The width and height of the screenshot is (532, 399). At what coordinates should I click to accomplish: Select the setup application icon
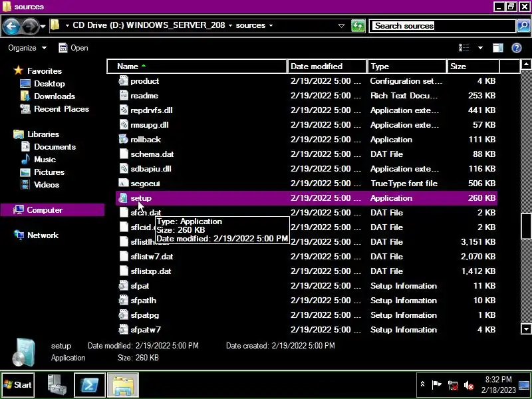click(x=124, y=198)
